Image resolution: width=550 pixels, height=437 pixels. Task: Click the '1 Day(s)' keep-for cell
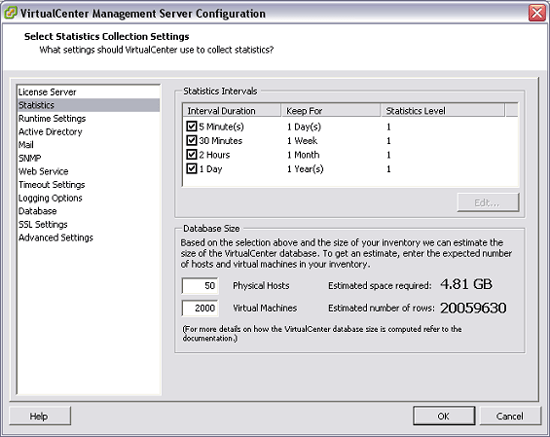point(304,127)
